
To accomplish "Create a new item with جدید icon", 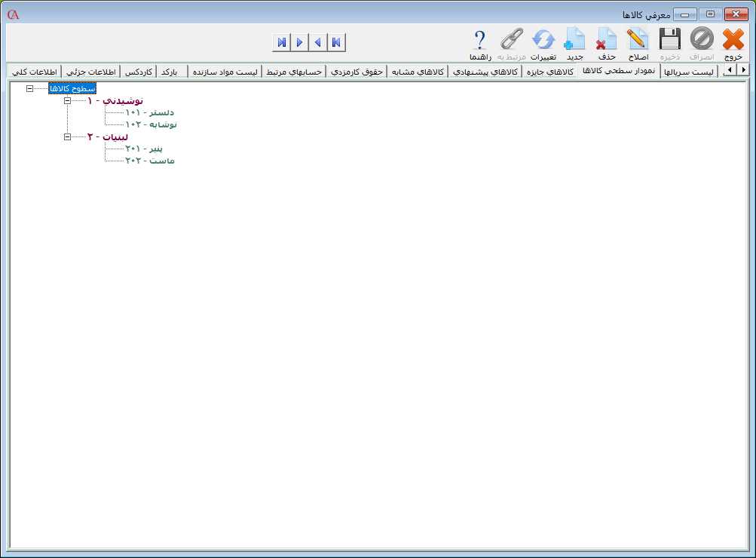I will [x=575, y=40].
